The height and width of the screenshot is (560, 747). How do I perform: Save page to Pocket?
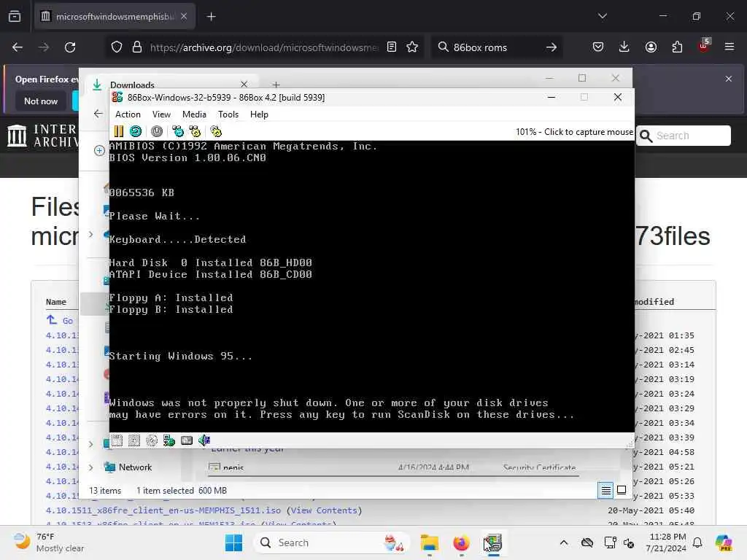click(598, 47)
